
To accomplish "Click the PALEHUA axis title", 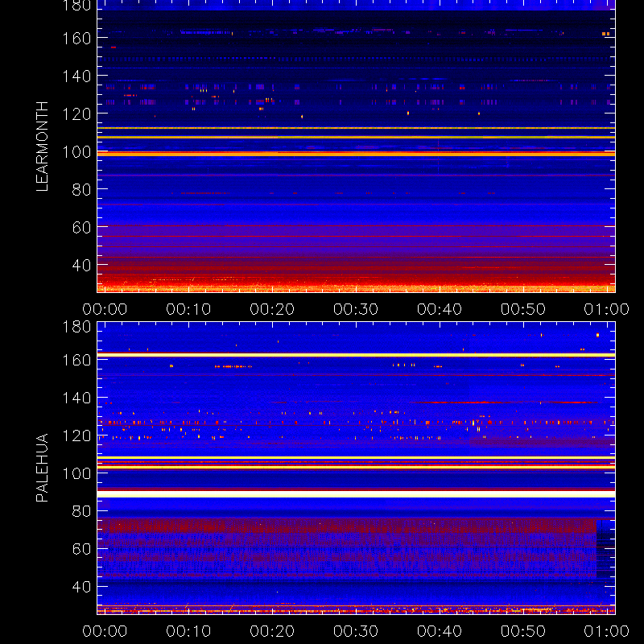I will coord(42,468).
